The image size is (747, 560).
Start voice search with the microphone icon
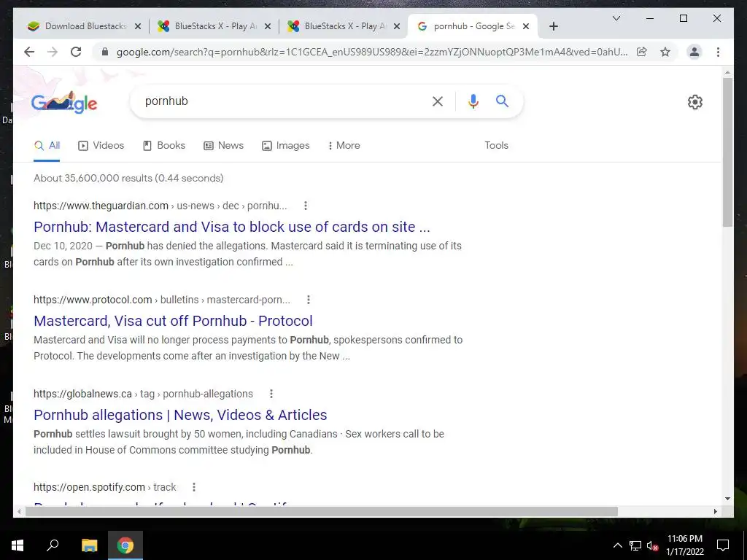[x=473, y=101]
